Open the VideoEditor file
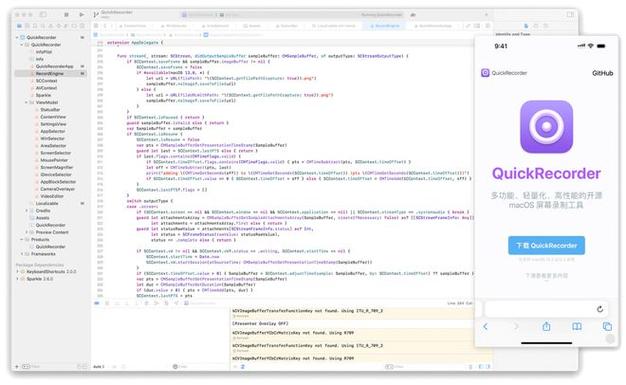This screenshot has height=385, width=626. point(52,196)
